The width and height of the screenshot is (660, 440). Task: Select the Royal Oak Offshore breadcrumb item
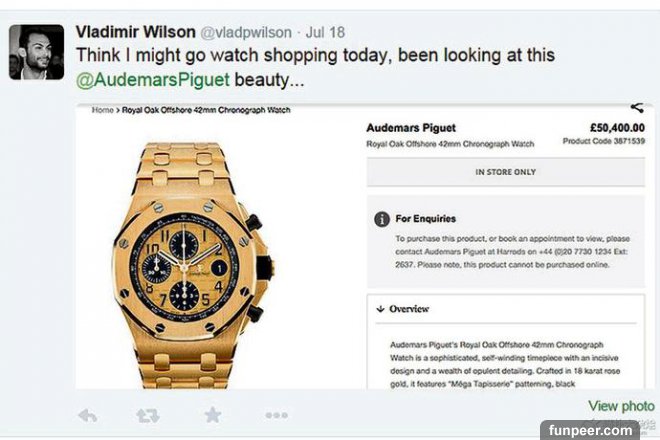click(x=206, y=110)
